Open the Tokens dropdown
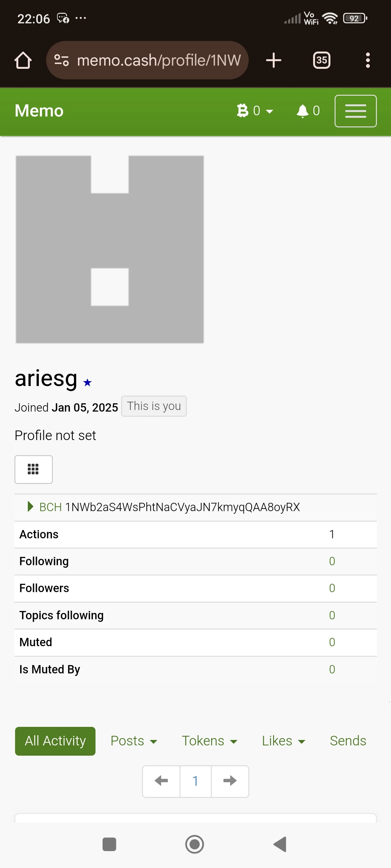Viewport: 391px width, 868px height. pyautogui.click(x=210, y=741)
